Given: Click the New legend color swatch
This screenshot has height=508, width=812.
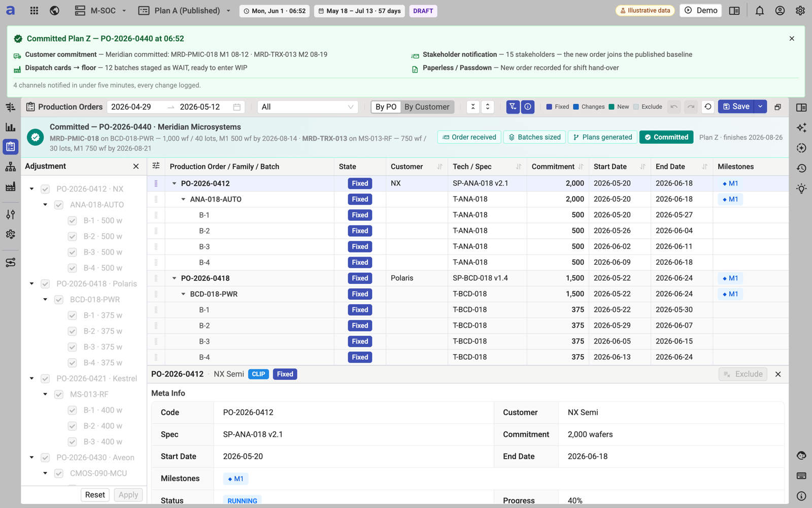Looking at the screenshot, I should [612, 107].
